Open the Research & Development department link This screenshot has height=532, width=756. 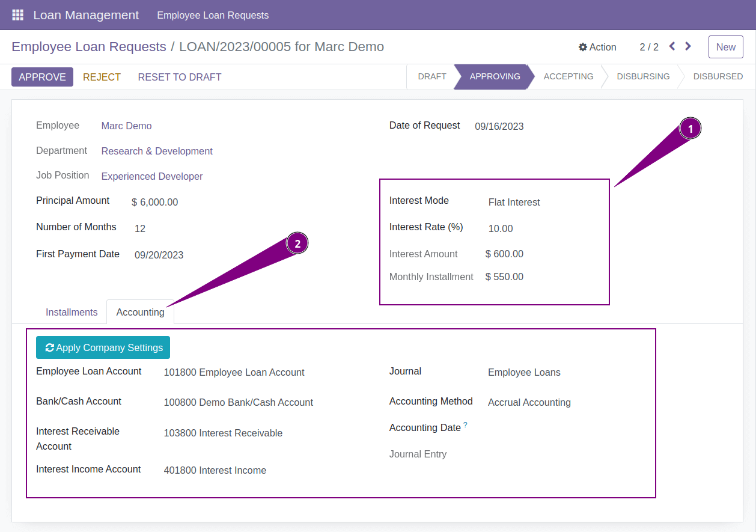click(157, 151)
